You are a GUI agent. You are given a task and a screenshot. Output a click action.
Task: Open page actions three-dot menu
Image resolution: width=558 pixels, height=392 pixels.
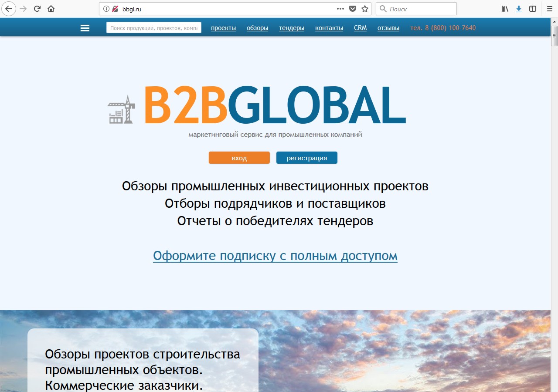[x=340, y=9]
